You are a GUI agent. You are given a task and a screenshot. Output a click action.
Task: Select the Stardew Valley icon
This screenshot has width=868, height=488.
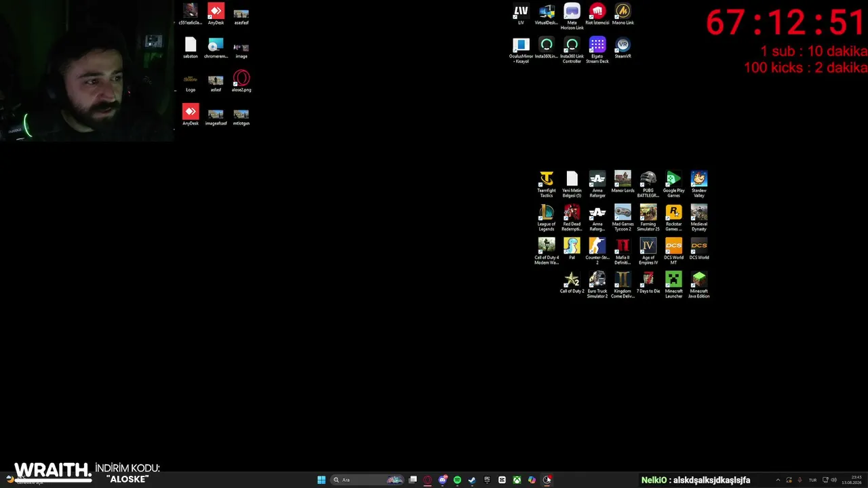pos(699,184)
